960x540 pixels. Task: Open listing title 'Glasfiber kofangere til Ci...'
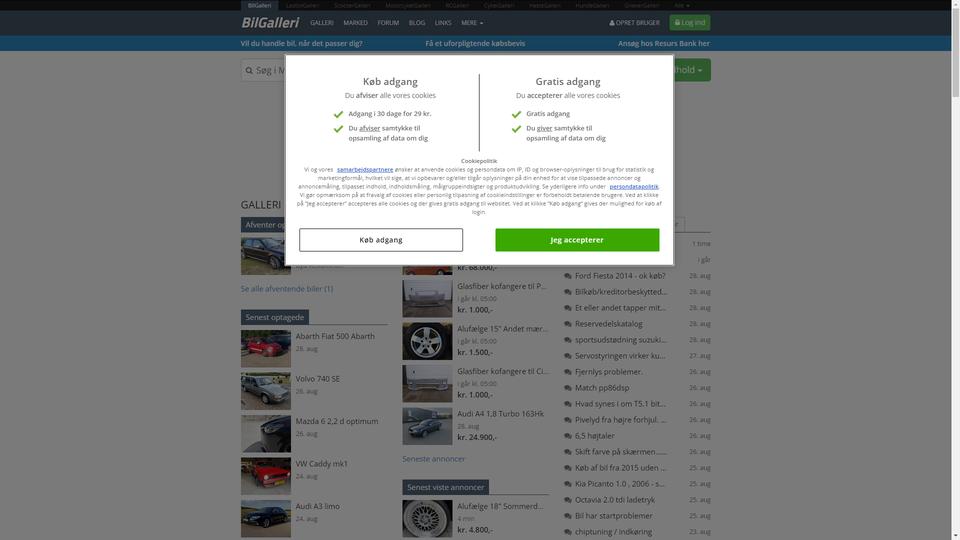click(503, 371)
